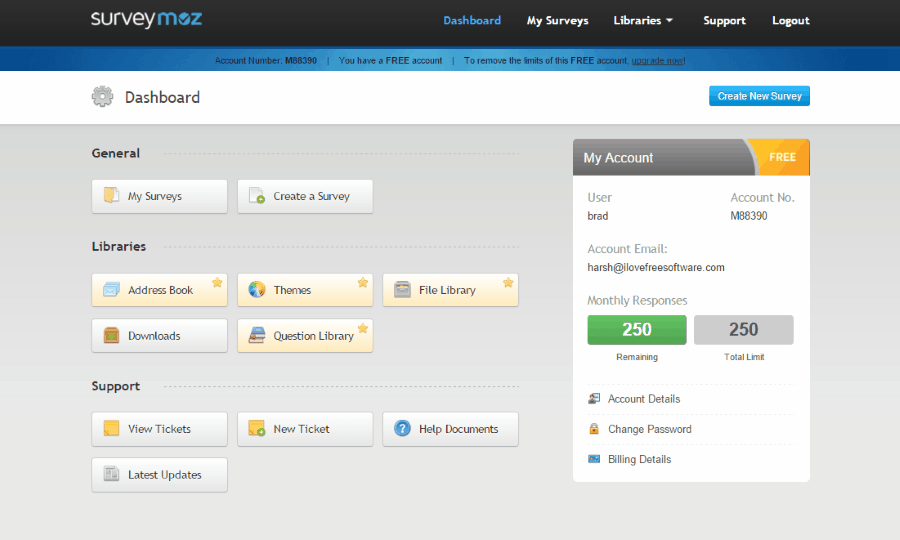This screenshot has height=540, width=900.
Task: Open the Account Details link
Action: tap(644, 399)
